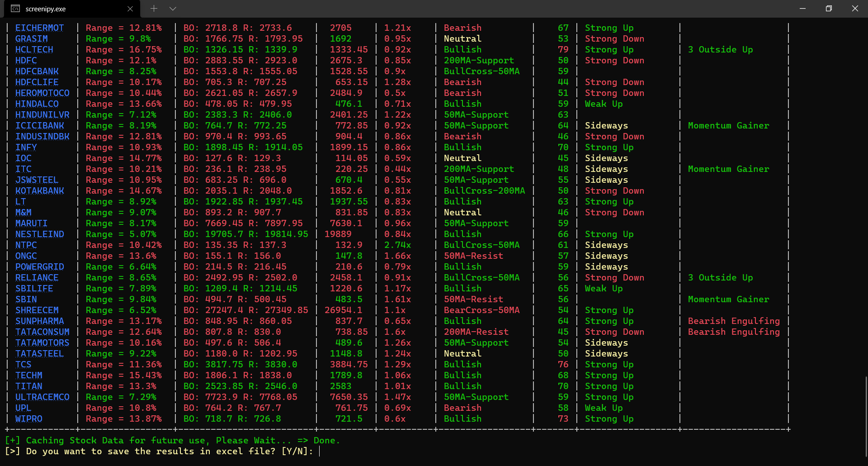Open the UPL stock link

coord(24,408)
